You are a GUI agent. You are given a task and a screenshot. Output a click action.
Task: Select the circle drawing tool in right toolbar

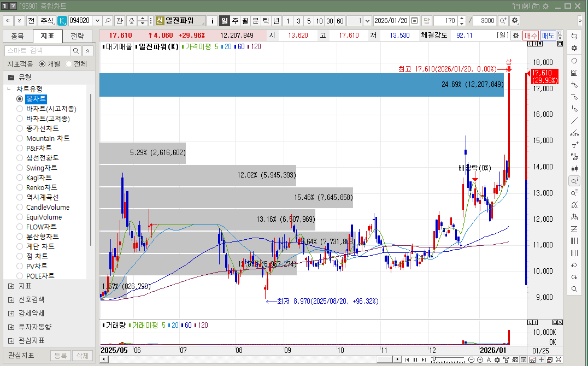(x=574, y=61)
